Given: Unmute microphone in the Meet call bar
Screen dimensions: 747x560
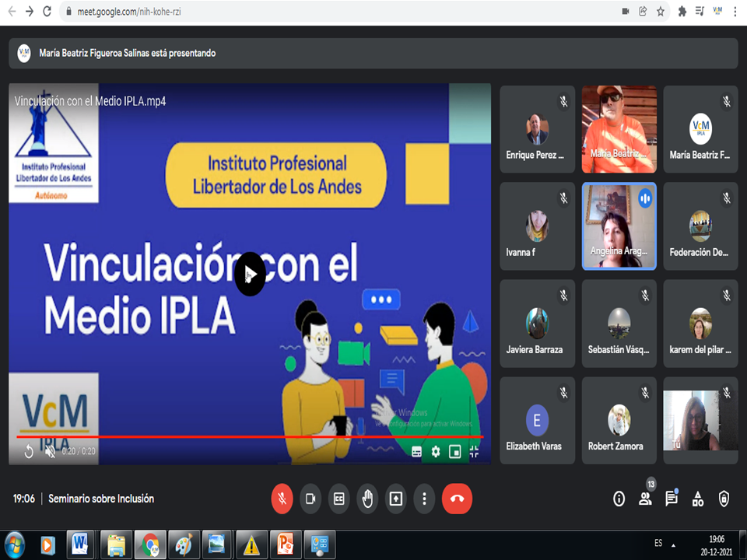Looking at the screenshot, I should pos(282,499).
